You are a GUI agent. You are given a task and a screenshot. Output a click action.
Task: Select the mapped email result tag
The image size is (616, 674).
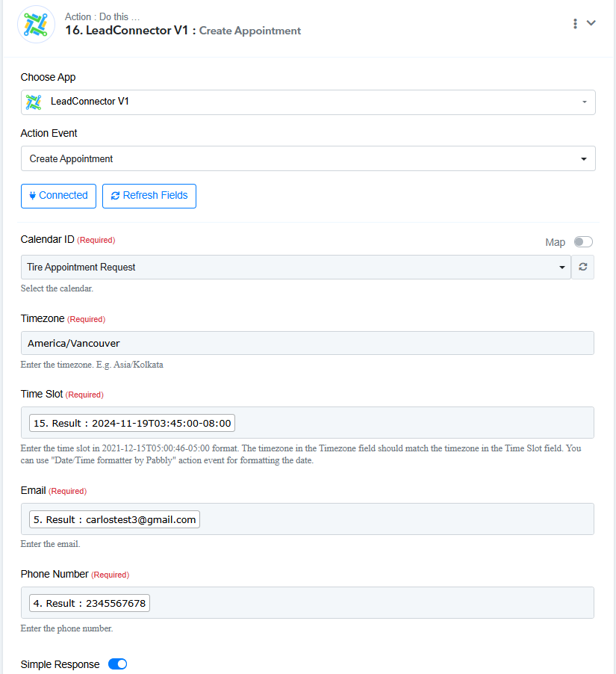point(114,519)
